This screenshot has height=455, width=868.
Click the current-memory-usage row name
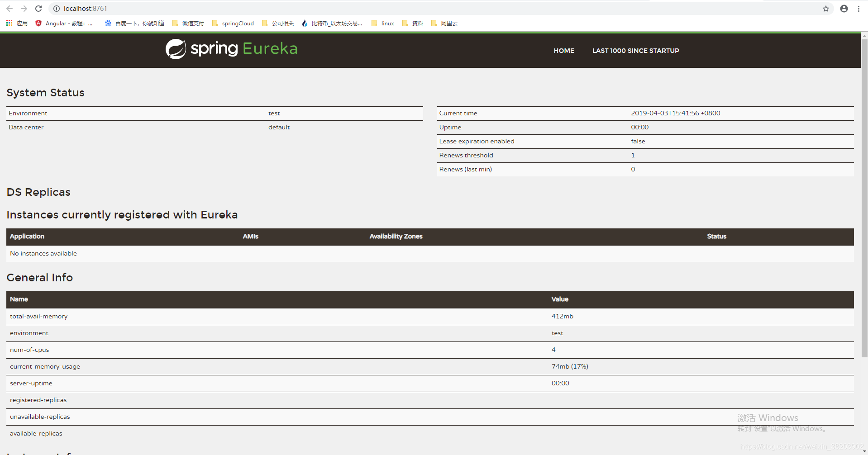click(x=45, y=366)
